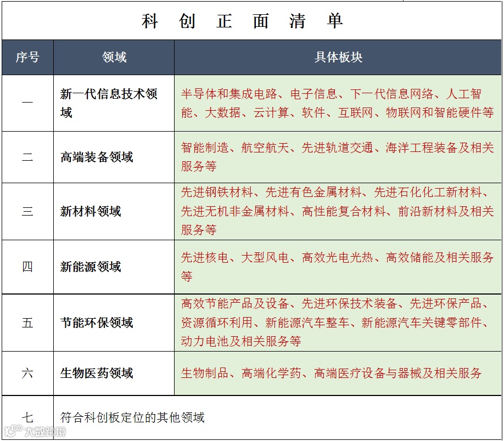Click the 节能环保领域 cell
The width and height of the screenshot is (504, 441).
click(x=114, y=323)
